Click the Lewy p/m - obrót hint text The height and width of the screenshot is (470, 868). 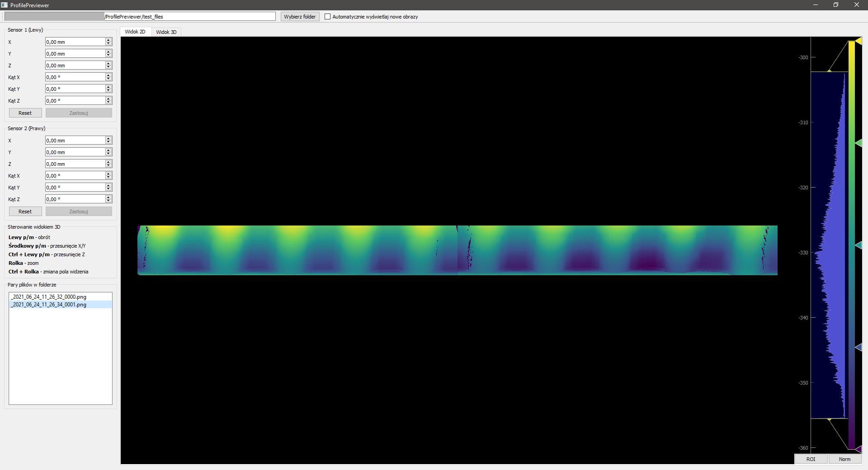(29, 237)
